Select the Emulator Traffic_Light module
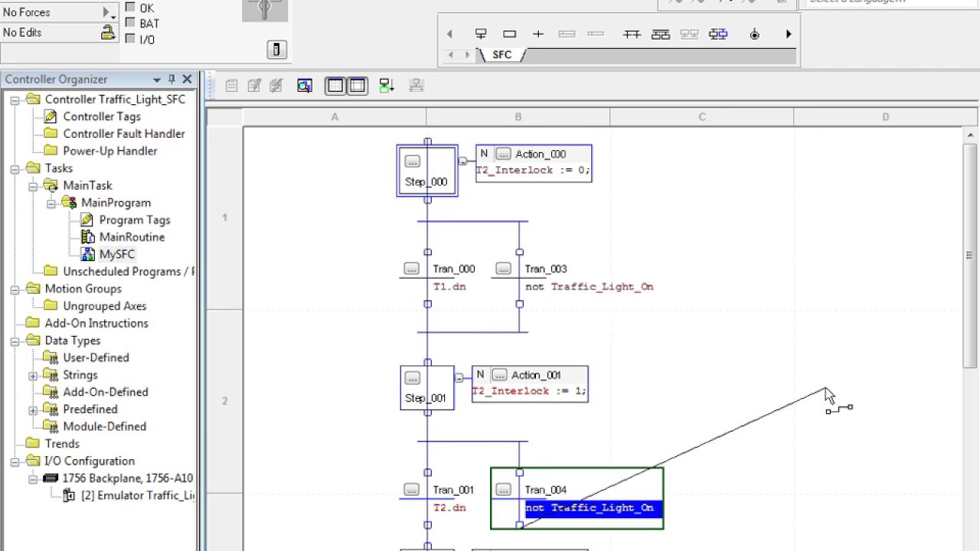 coord(138,495)
